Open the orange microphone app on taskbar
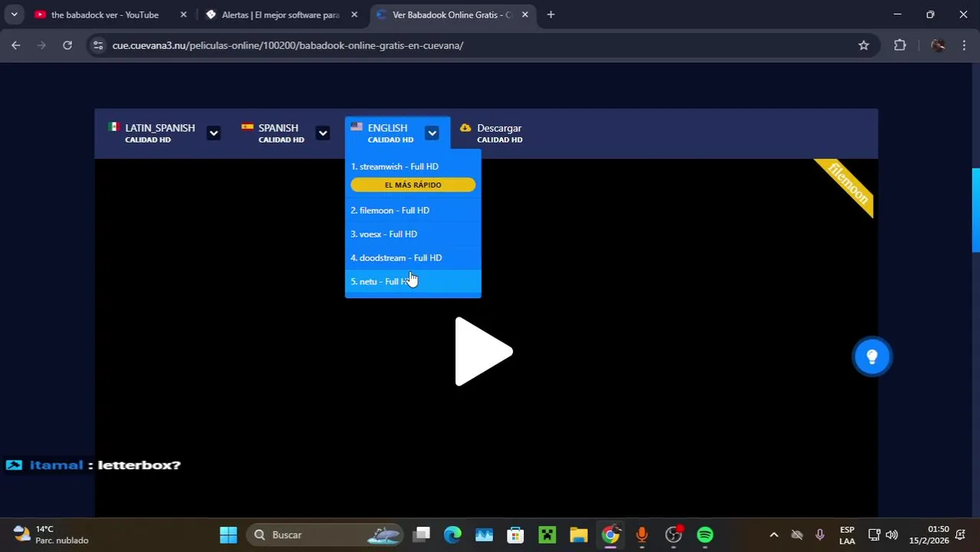This screenshot has height=552, width=980. pos(642,534)
